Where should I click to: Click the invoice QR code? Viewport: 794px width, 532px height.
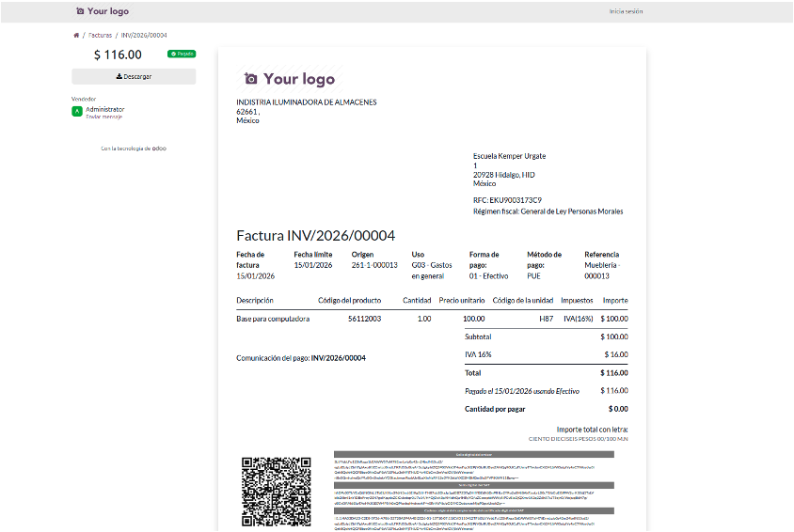tap(277, 492)
